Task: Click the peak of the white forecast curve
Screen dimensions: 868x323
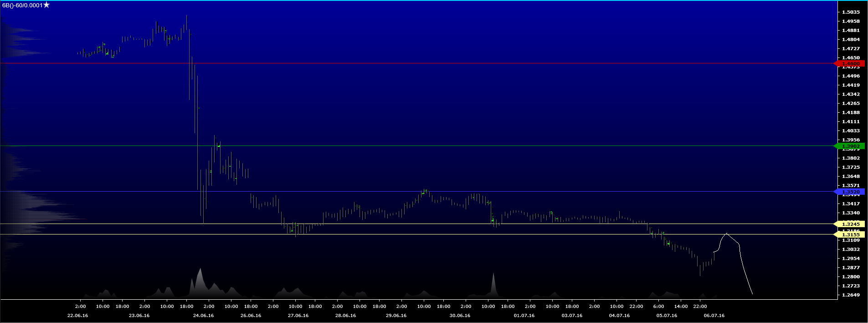Action: pyautogui.click(x=726, y=234)
